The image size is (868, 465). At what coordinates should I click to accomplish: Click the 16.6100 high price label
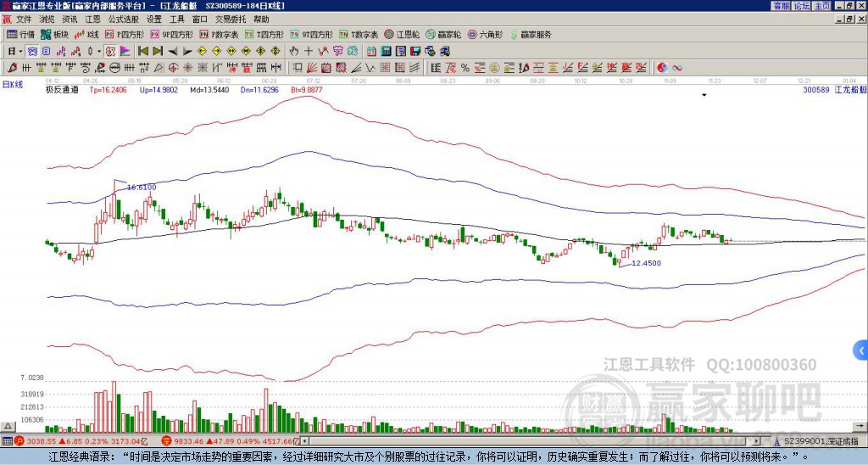142,188
